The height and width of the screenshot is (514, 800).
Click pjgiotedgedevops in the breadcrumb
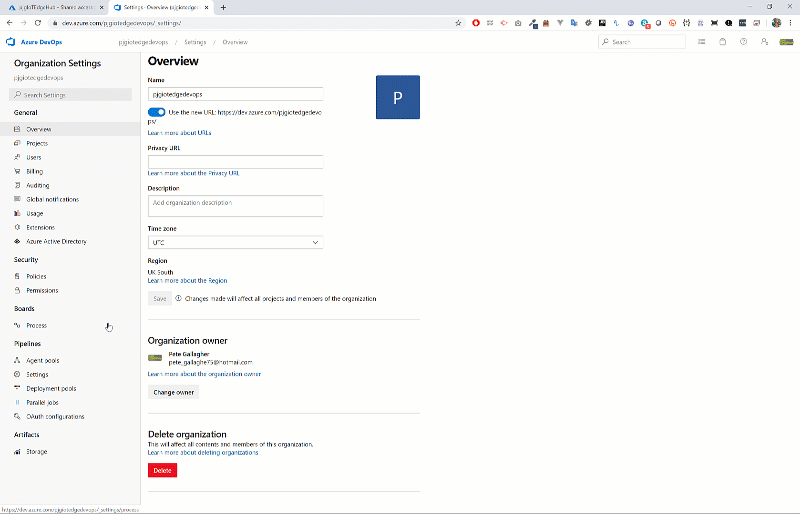coord(143,42)
